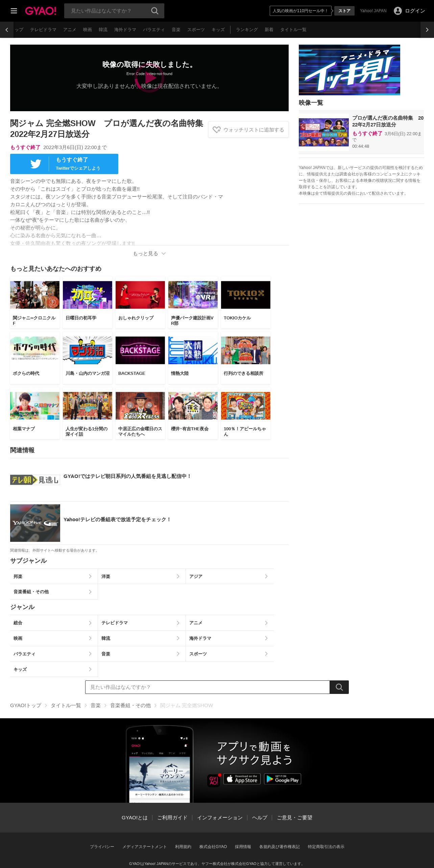Open the 川島・山内のマンガ沼 card
The height and width of the screenshot is (868, 434).
tap(88, 358)
